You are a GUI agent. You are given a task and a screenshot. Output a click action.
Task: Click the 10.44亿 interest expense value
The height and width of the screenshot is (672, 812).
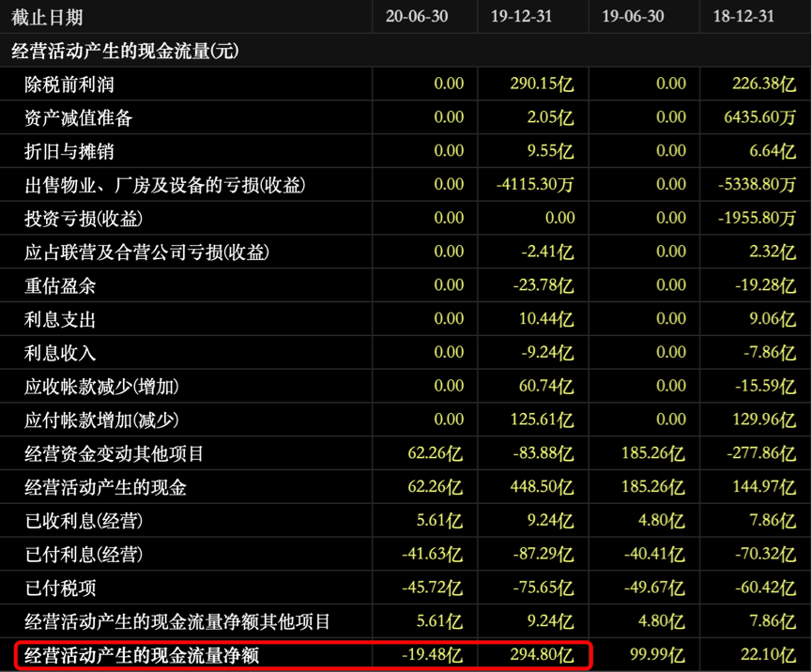point(546,319)
